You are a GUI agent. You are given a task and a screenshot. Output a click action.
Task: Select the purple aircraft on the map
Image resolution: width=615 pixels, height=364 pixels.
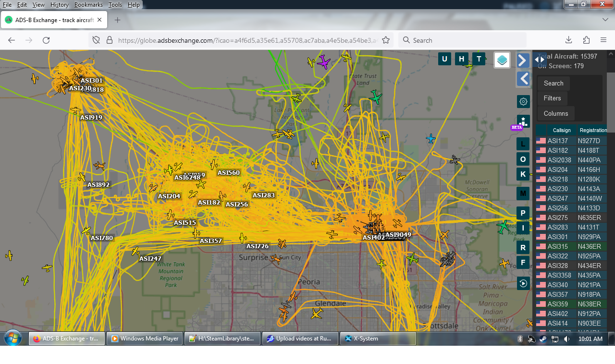[324, 62]
